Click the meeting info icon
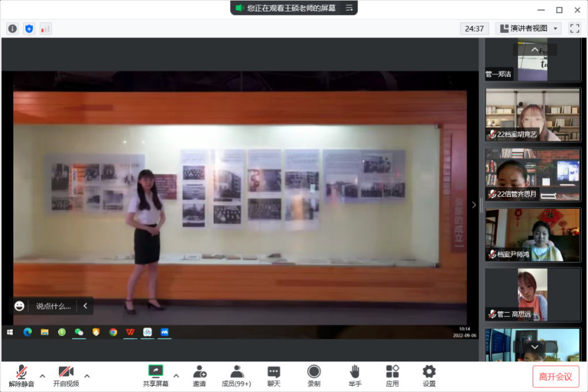The image size is (588, 392). pos(12,28)
